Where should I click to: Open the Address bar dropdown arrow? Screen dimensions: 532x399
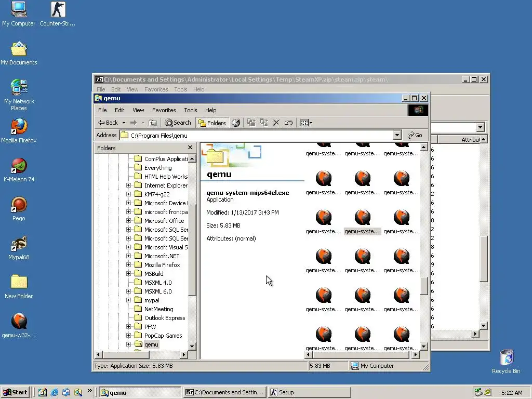pyautogui.click(x=397, y=135)
